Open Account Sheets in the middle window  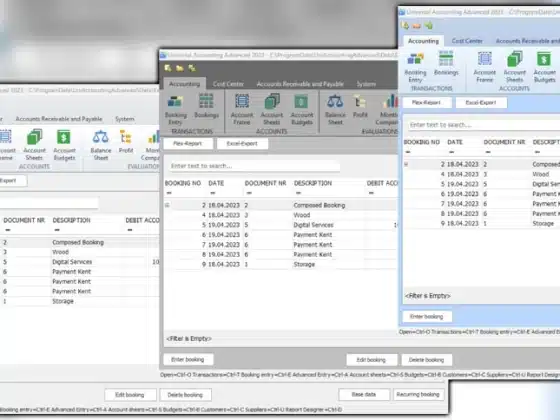click(272, 109)
